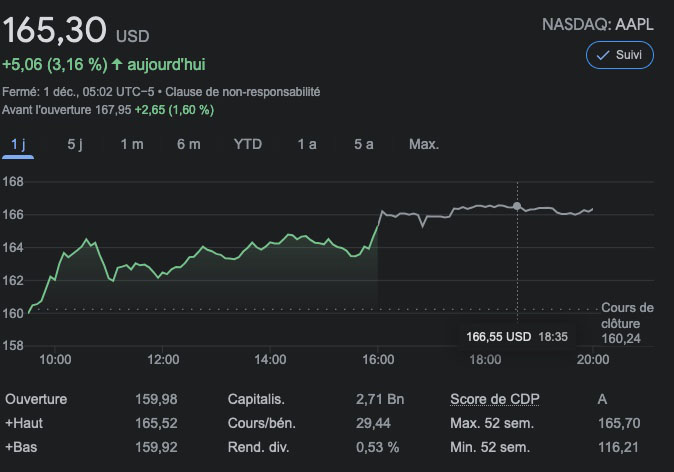Click the 14:00 time axis label
The width and height of the screenshot is (674, 472).
(270, 359)
